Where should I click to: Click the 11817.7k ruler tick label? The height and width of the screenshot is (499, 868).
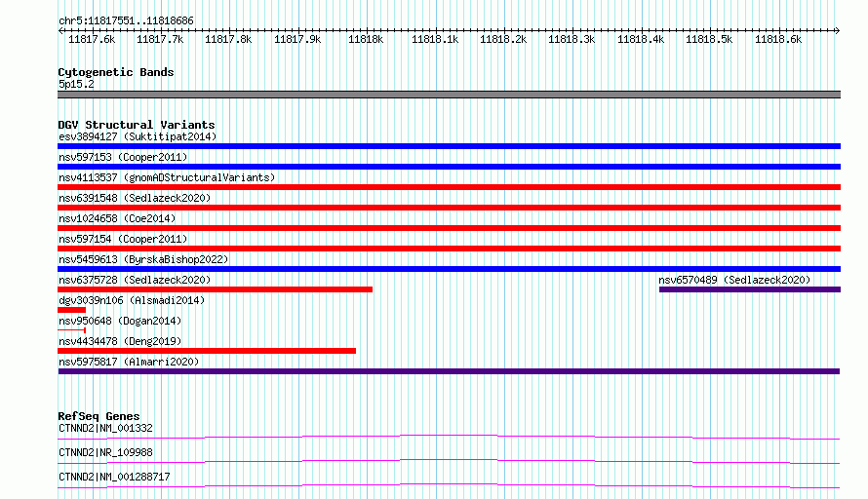[160, 40]
